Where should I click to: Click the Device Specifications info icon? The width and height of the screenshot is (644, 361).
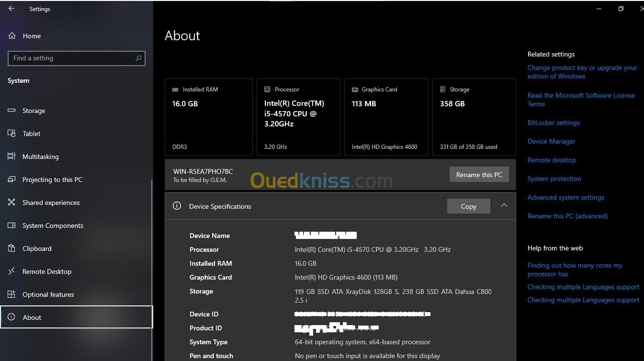[177, 206]
